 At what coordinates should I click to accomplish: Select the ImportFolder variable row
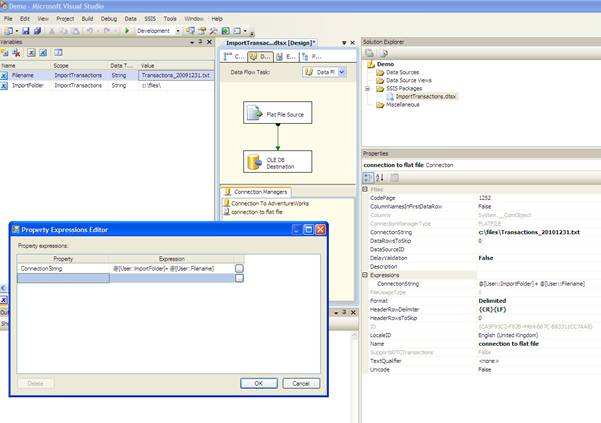[x=107, y=85]
